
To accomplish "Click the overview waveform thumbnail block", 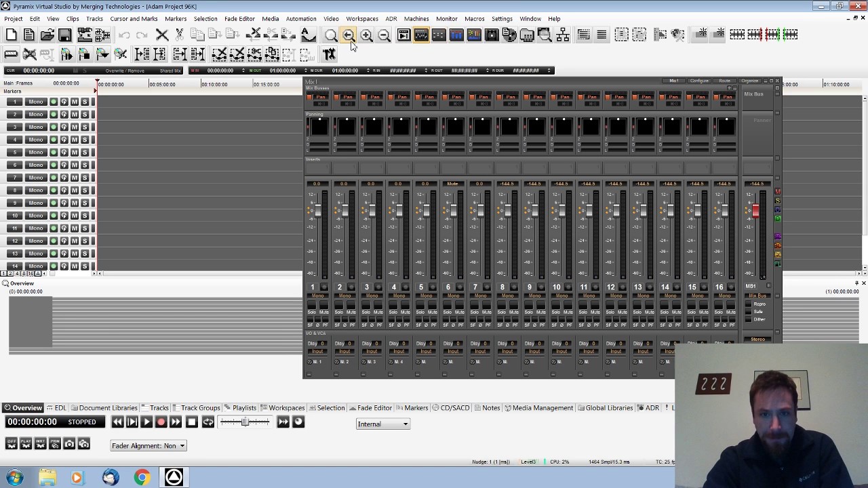I will pos(31,323).
